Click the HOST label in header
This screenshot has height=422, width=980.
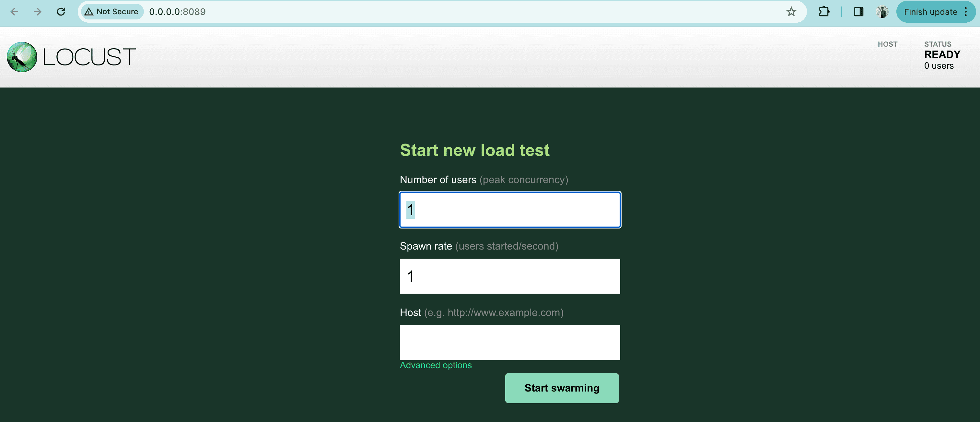[888, 44]
